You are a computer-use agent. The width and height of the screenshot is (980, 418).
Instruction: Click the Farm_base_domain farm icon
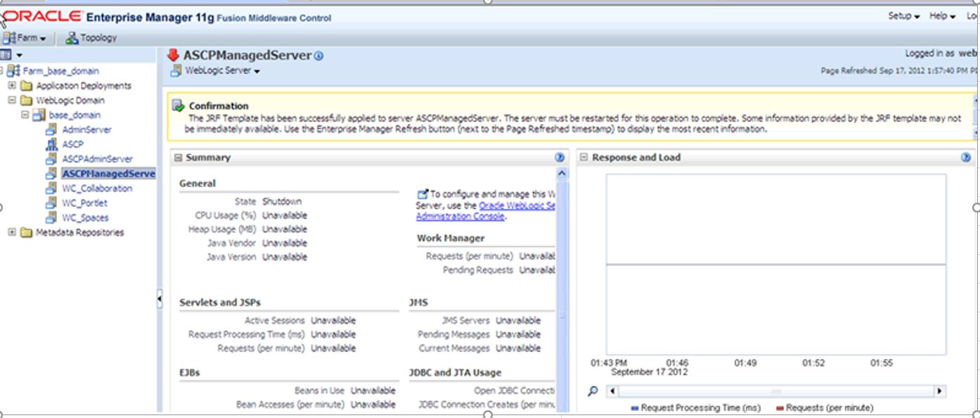click(x=14, y=71)
